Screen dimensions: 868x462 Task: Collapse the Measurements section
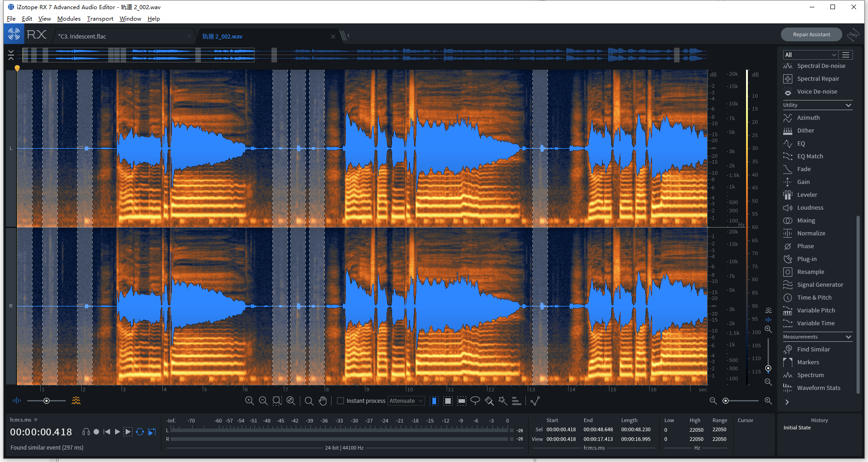(x=848, y=337)
